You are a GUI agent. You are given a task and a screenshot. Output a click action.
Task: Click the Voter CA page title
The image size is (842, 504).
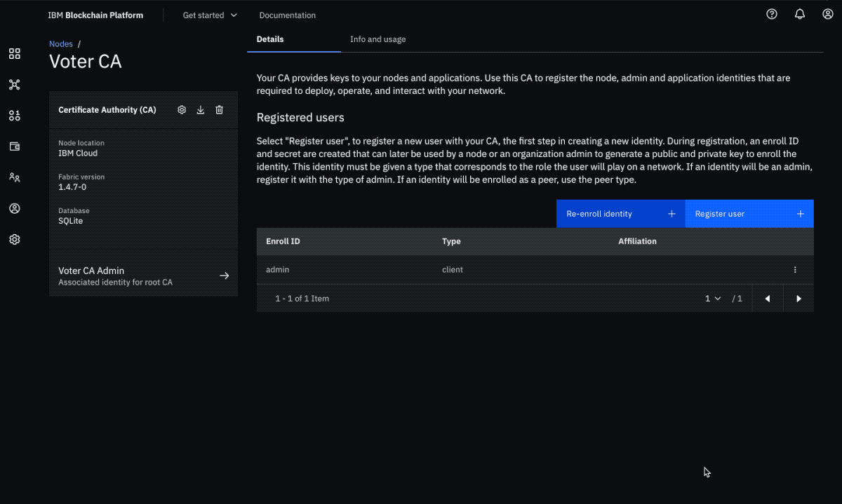(x=86, y=62)
